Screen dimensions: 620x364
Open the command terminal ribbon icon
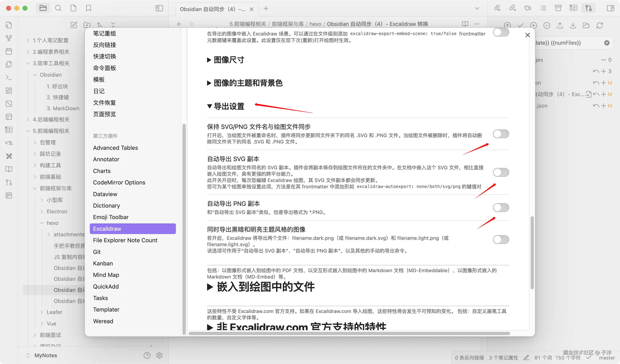tap(9, 77)
